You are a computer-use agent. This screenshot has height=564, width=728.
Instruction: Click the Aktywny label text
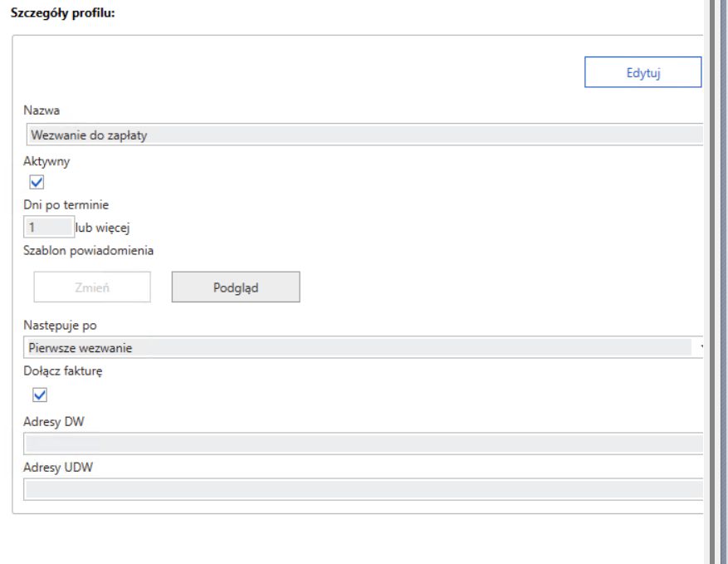pos(46,163)
